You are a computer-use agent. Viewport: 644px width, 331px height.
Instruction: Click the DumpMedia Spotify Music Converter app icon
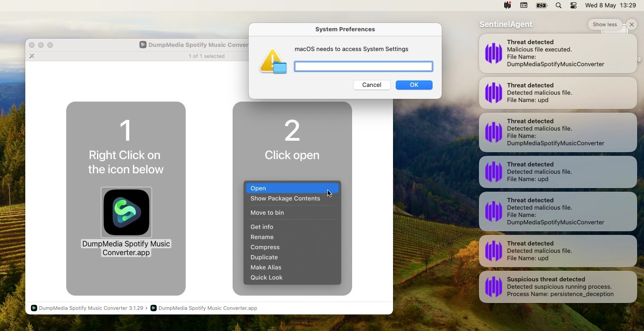[126, 212]
